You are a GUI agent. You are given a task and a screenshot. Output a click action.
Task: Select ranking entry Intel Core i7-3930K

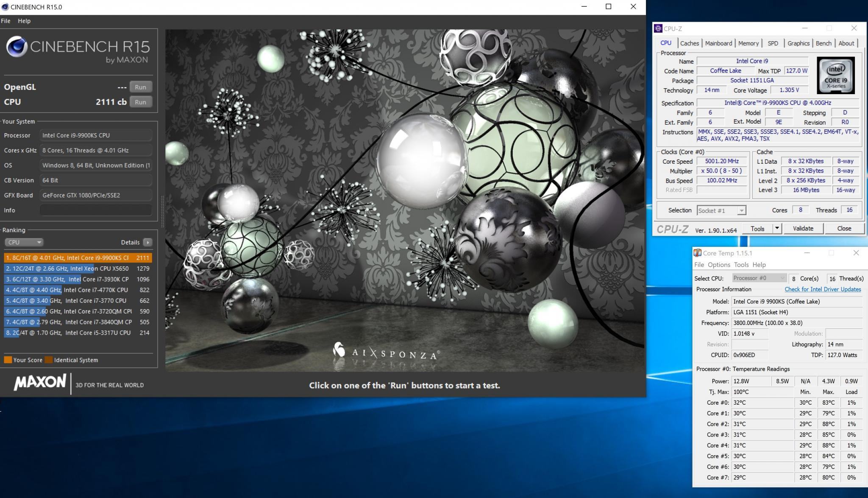78,279
